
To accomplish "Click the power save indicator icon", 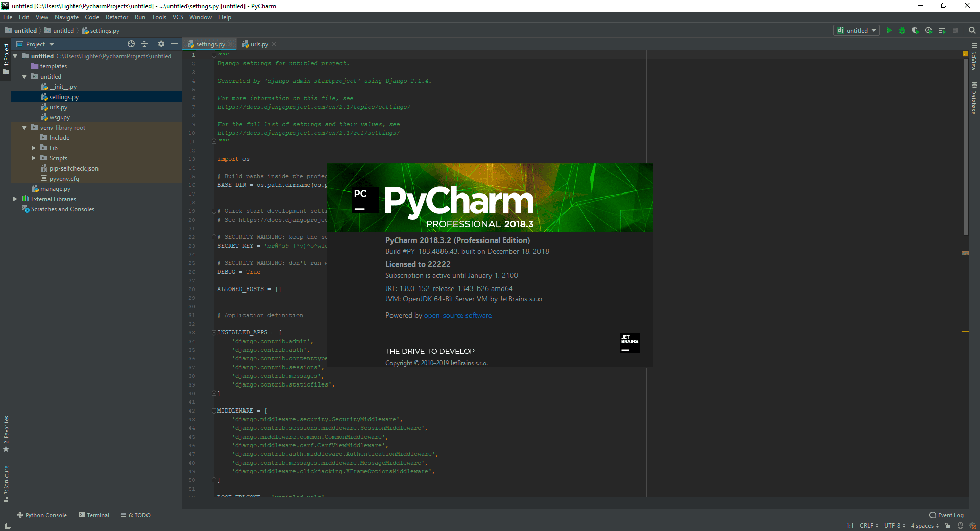I will point(973,526).
